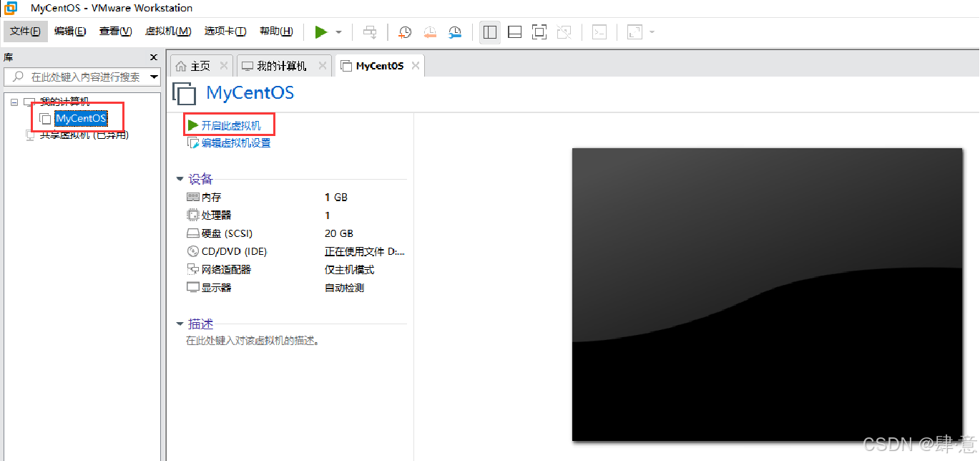Viewport: 980px width, 461px height.
Task: Click the 我的计算机 tab monitor icon
Action: 248,66
